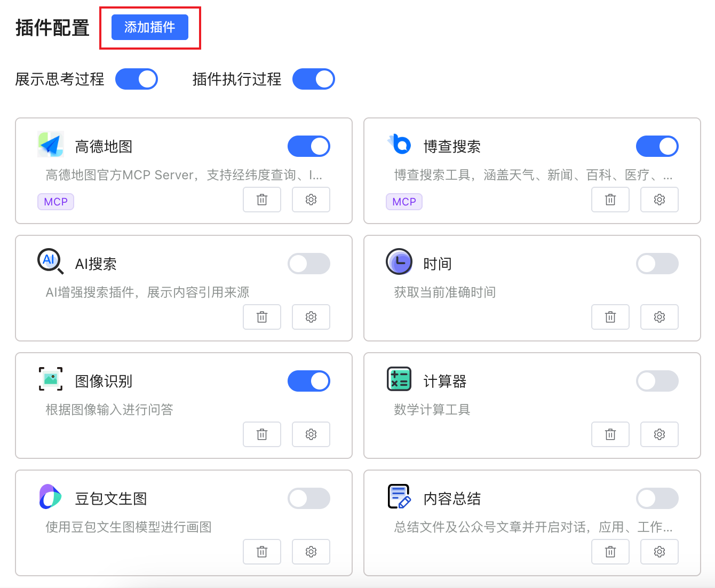Select the 计算器 plugin title
This screenshot has height=588, width=715.
coord(445,382)
